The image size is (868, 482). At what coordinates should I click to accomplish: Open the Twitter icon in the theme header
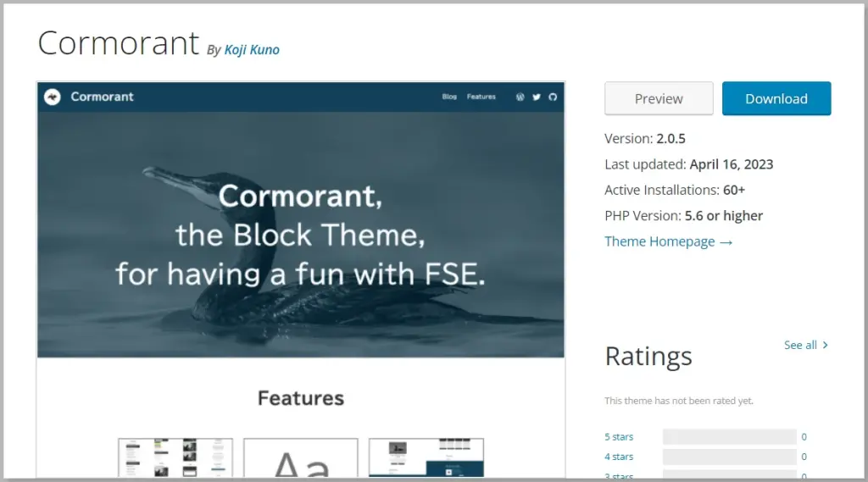(x=537, y=97)
